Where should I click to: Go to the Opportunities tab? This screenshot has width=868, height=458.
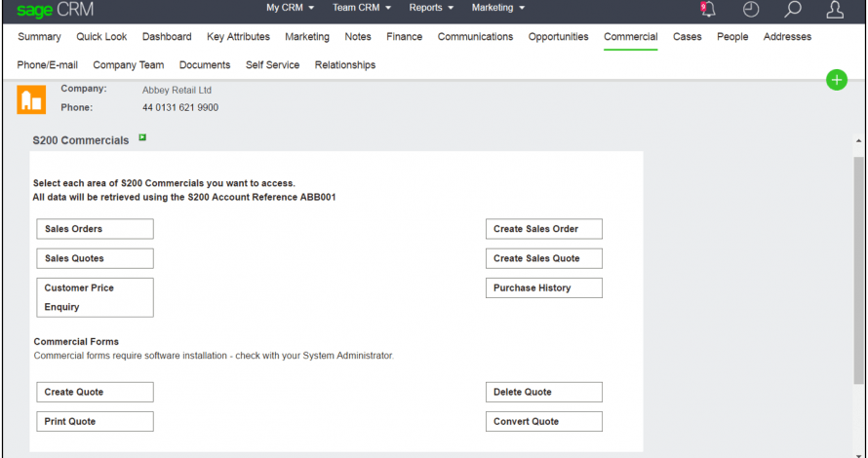pyautogui.click(x=558, y=36)
